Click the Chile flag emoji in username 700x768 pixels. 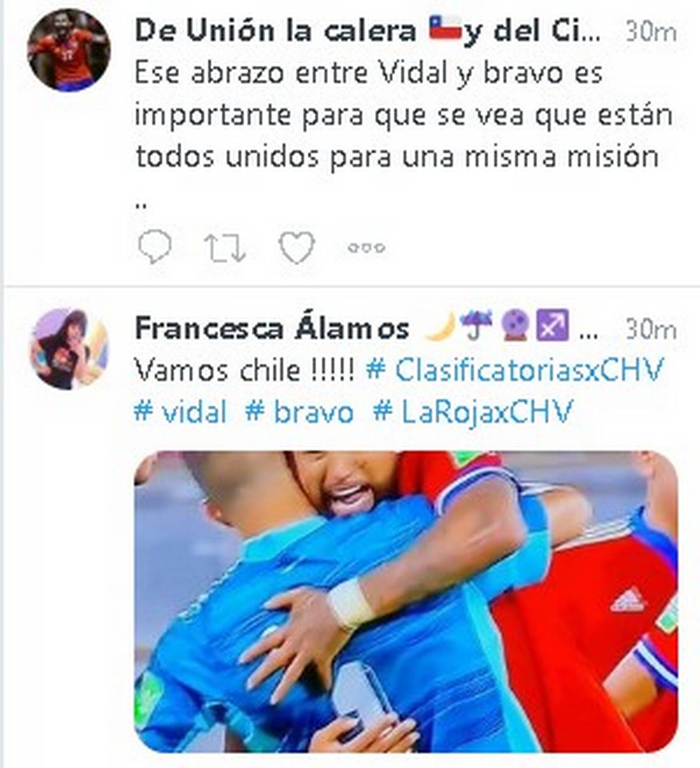point(445,28)
